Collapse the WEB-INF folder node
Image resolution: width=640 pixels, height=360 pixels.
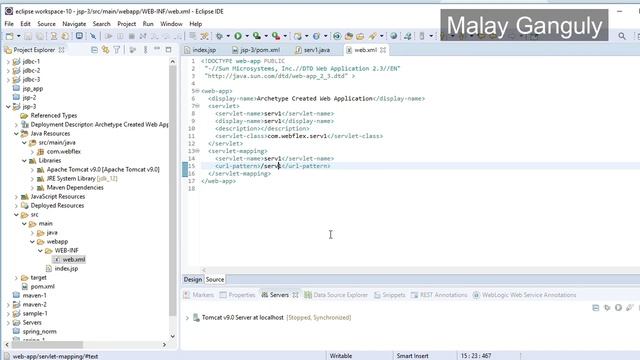[40, 251]
